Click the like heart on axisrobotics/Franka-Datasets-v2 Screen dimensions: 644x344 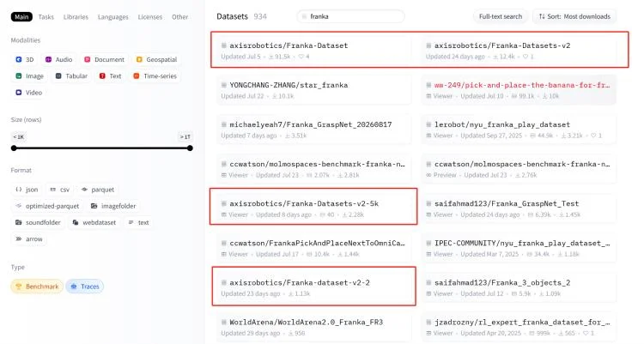pos(526,57)
